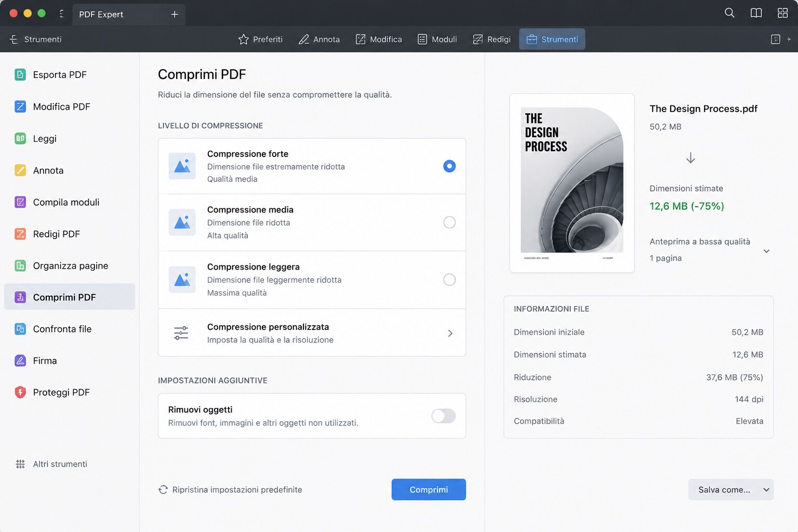Click the Esporta PDF sidebar icon
This screenshot has width=798, height=532.
[20, 75]
